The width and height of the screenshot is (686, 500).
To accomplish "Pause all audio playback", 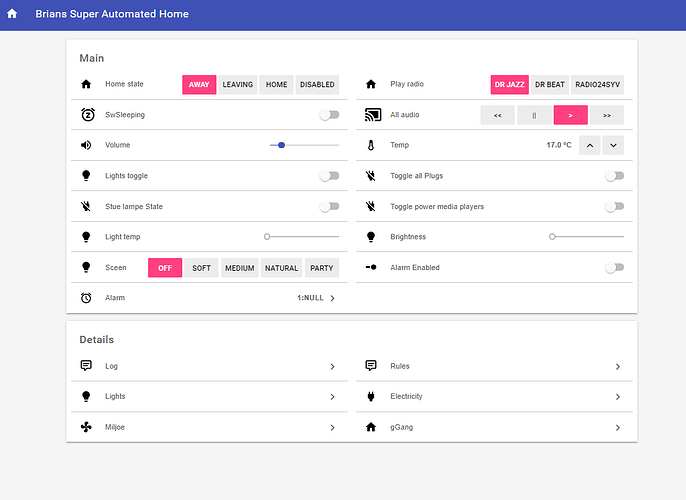I will click(534, 115).
